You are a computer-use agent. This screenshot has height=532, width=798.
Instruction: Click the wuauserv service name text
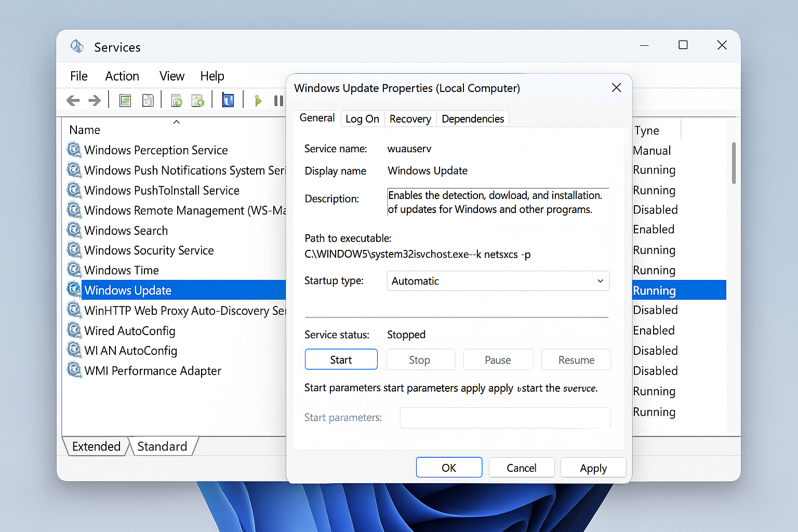click(409, 149)
